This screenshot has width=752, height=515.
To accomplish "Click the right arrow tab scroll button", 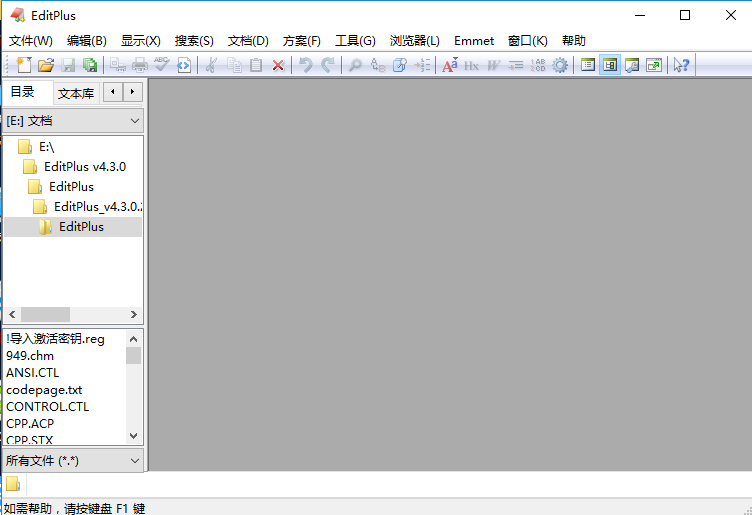I will [x=132, y=92].
